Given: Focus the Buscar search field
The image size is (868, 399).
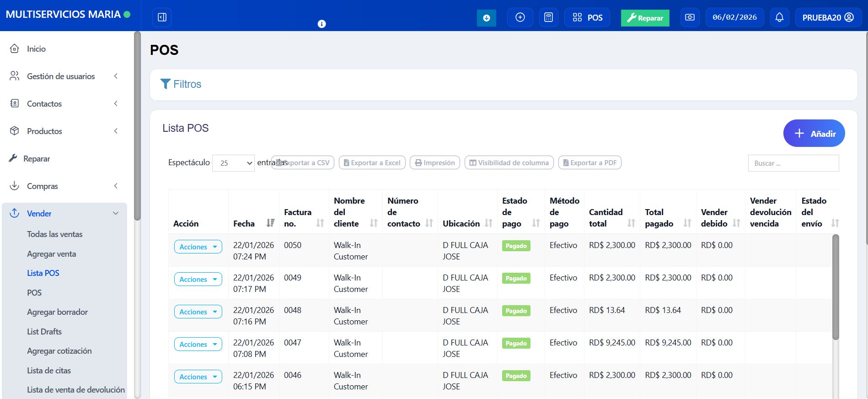Looking at the screenshot, I should (793, 163).
